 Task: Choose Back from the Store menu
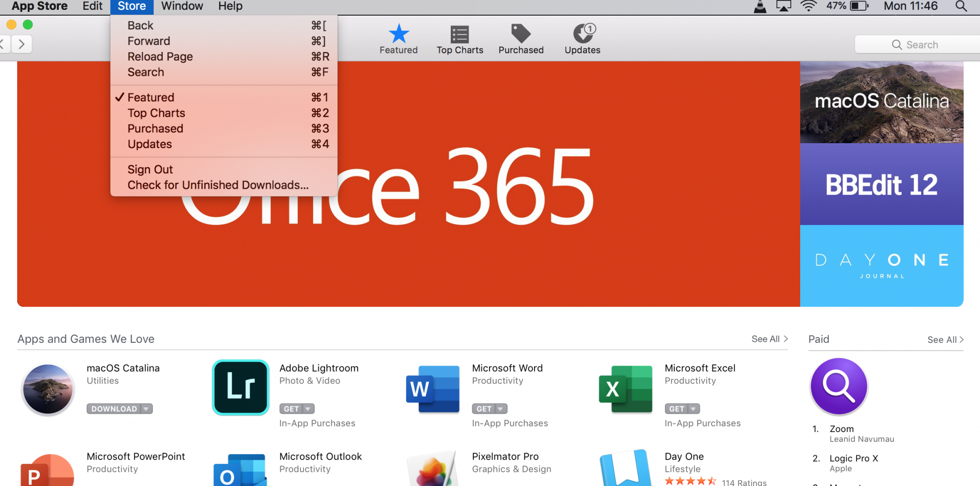click(x=224, y=26)
